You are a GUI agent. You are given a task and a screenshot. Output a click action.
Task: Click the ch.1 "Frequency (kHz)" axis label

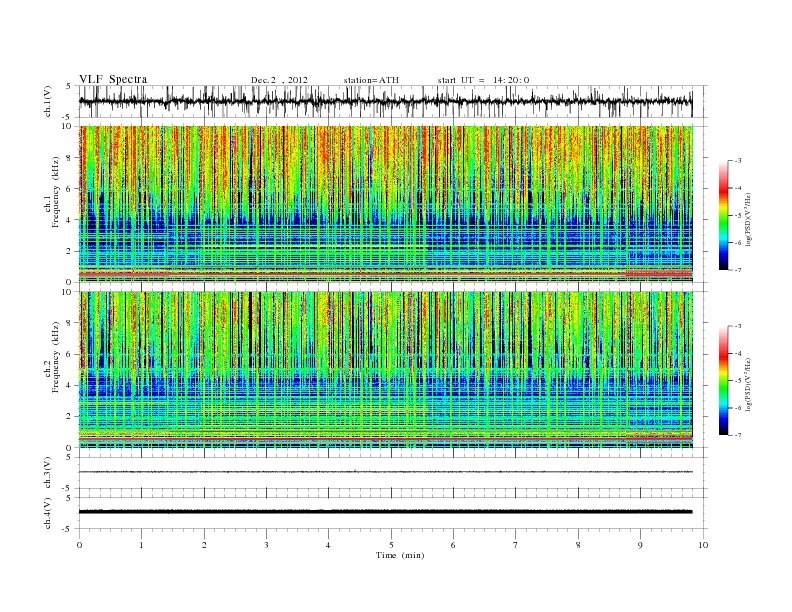[56, 192]
